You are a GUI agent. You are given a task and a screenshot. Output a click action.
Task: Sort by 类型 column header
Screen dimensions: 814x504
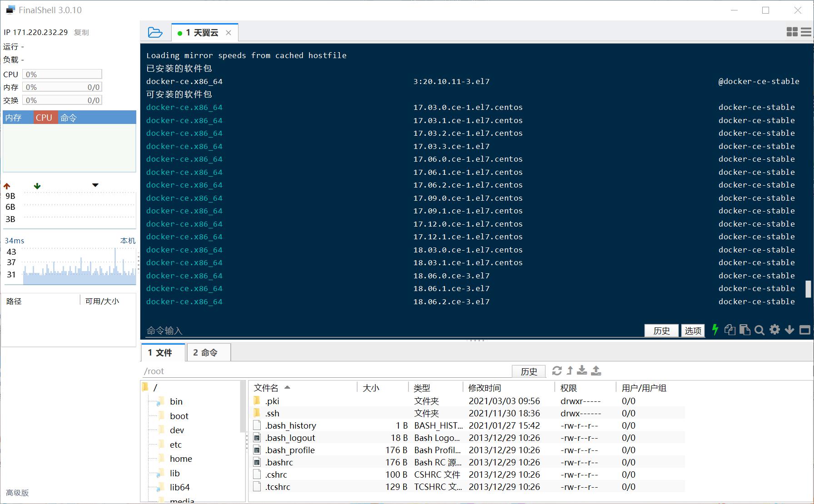point(436,388)
